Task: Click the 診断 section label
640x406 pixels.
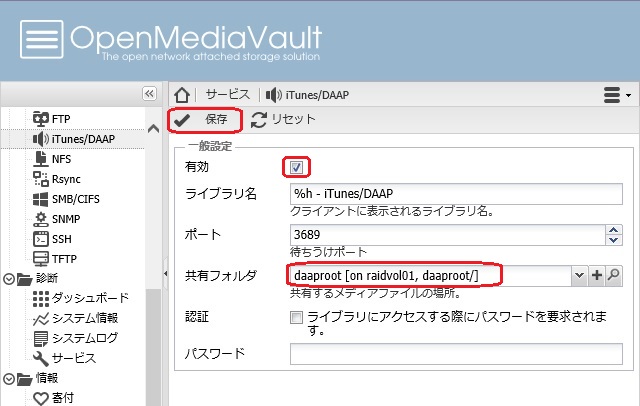Action: coord(47,279)
